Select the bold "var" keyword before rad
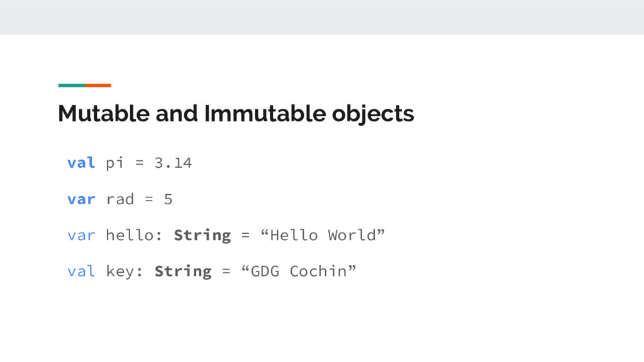The image size is (644, 362). point(81,200)
